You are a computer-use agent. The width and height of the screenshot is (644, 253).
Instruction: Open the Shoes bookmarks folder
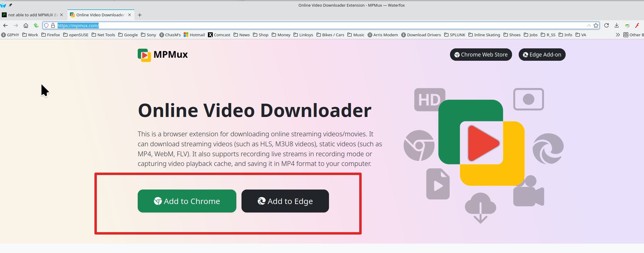coord(512,35)
